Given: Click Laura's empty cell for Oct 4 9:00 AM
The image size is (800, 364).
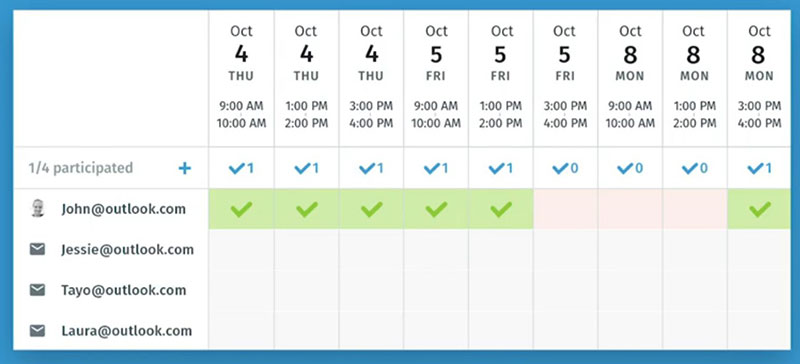Looking at the screenshot, I should tap(241, 331).
